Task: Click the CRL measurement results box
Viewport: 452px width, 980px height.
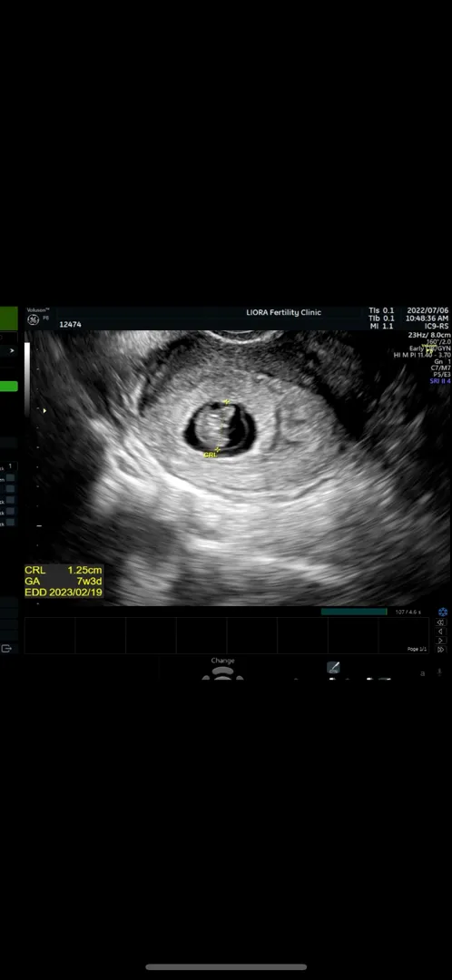Action: [x=64, y=582]
